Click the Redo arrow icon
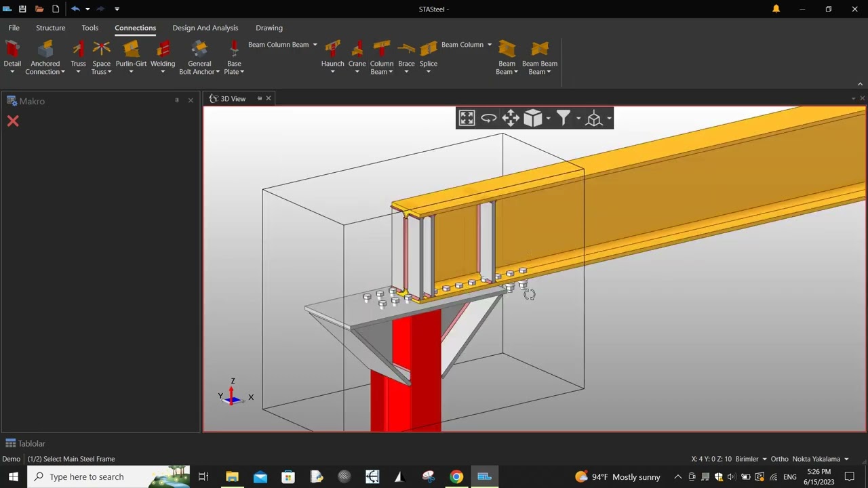Viewport: 868px width, 488px height. tap(100, 9)
